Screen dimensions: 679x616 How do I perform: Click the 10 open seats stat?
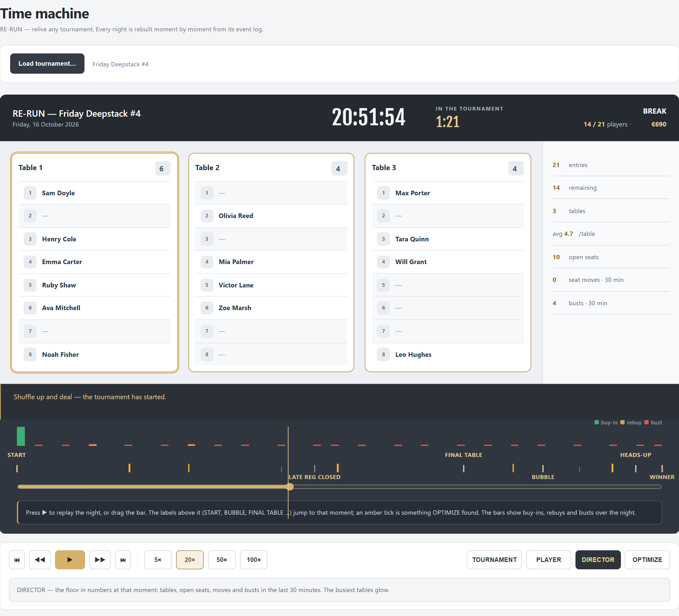point(610,257)
